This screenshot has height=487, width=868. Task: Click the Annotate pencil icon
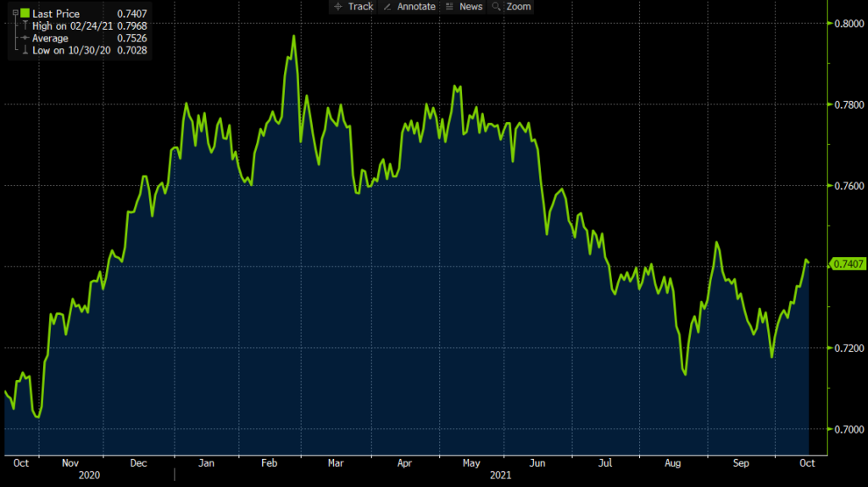point(387,7)
